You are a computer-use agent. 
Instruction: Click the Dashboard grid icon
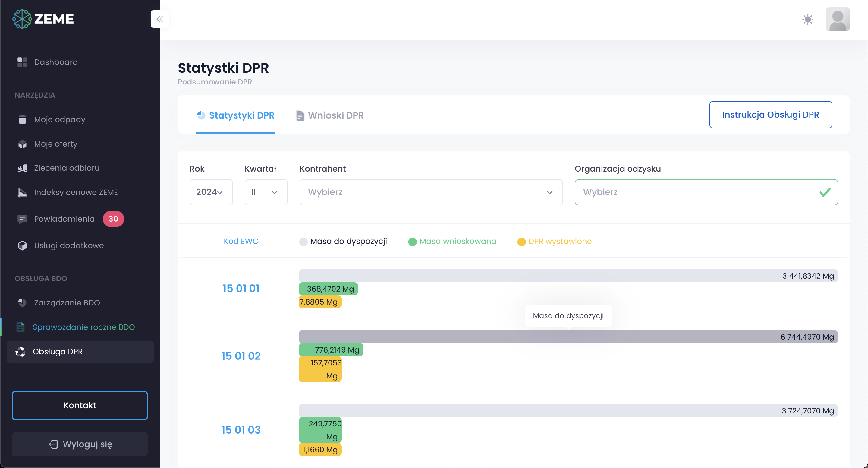[x=22, y=62]
